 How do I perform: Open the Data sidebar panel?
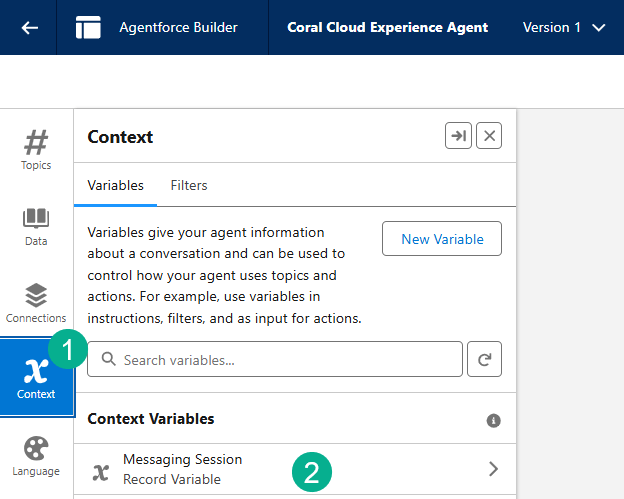[36, 226]
